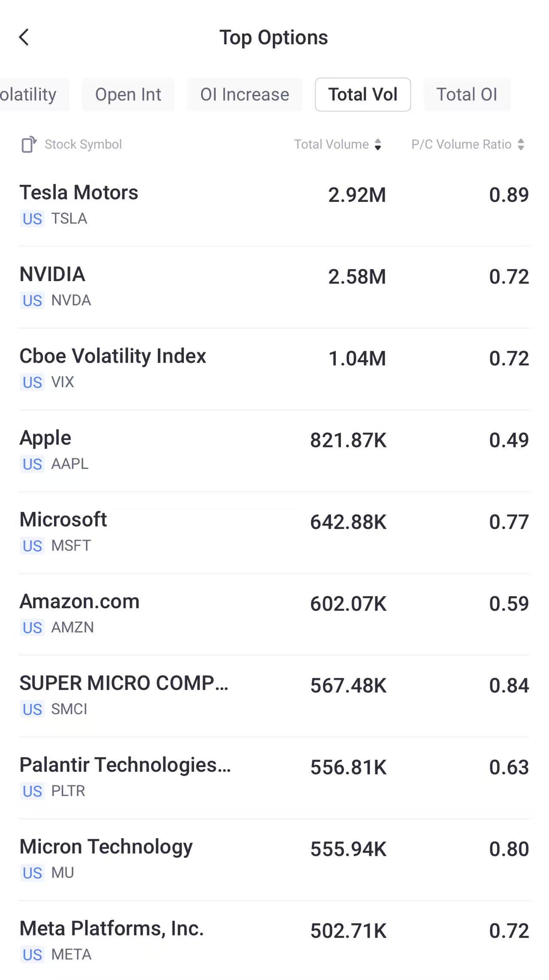Open the Tesla Motors row
This screenshot has height=980, width=549.
(274, 205)
